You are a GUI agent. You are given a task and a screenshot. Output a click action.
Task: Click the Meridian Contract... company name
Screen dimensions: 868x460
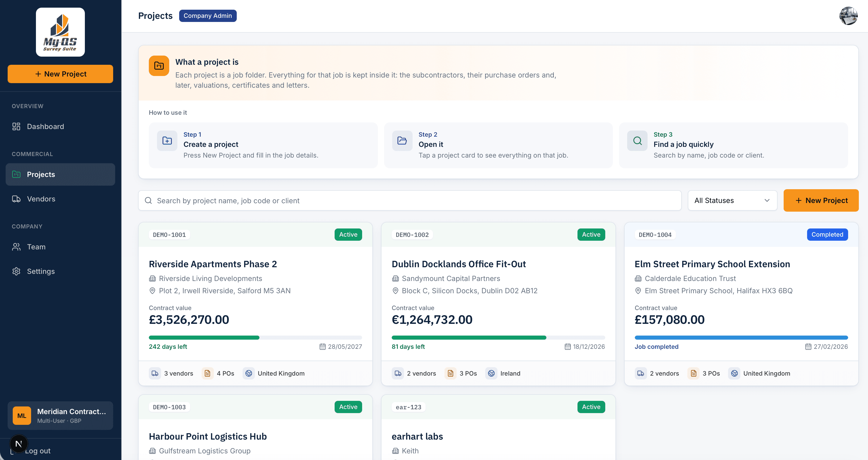point(71,412)
